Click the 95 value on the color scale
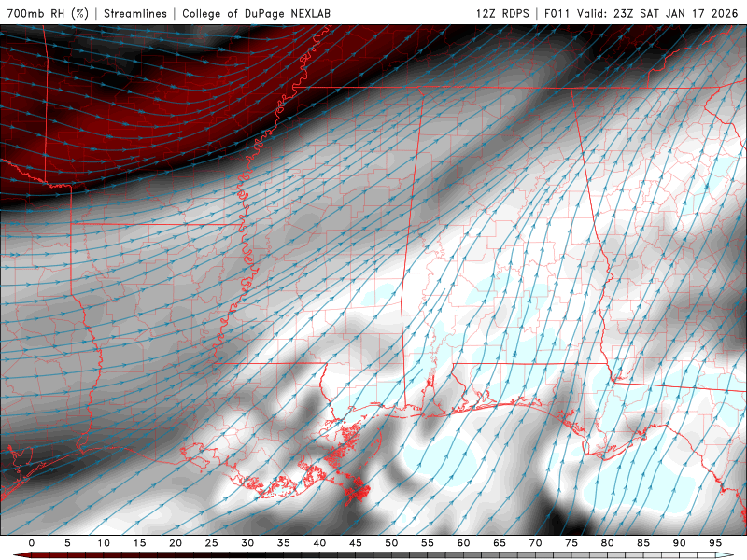Image resolution: width=747 pixels, height=560 pixels. pos(715,543)
